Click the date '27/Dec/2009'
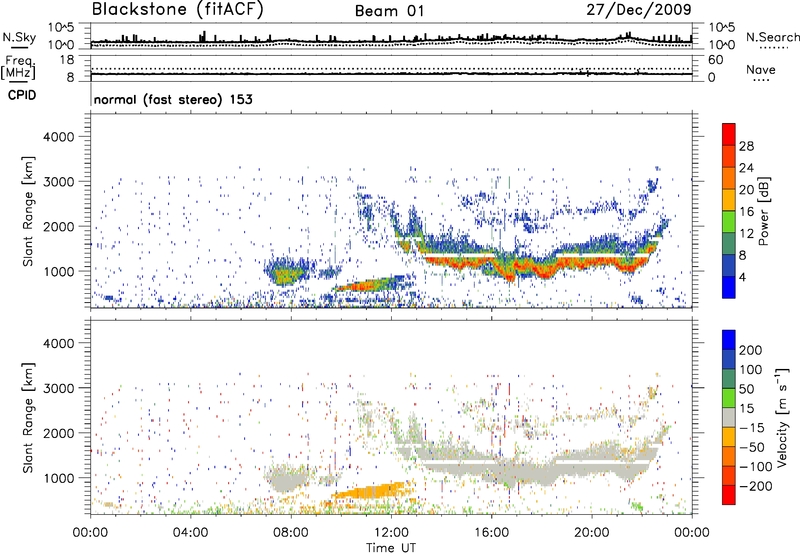The height and width of the screenshot is (554, 800). [639, 10]
